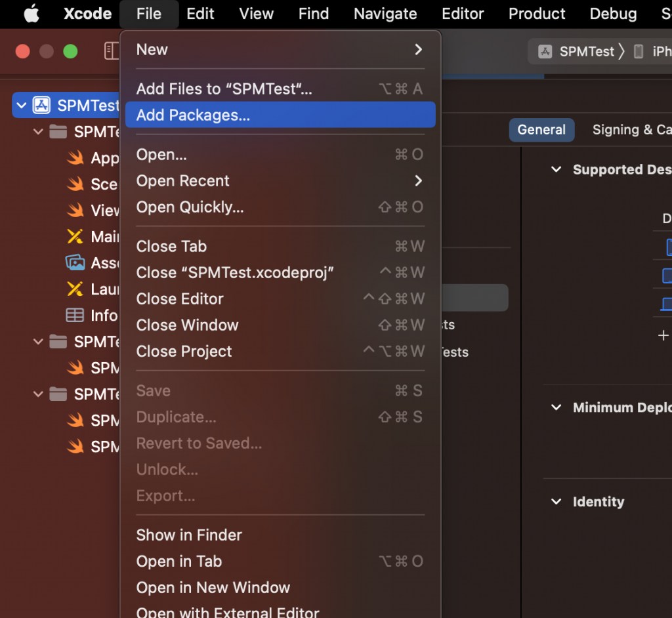The image size is (672, 618).
Task: Select the Main storyboard file icon
Action: pos(75,236)
